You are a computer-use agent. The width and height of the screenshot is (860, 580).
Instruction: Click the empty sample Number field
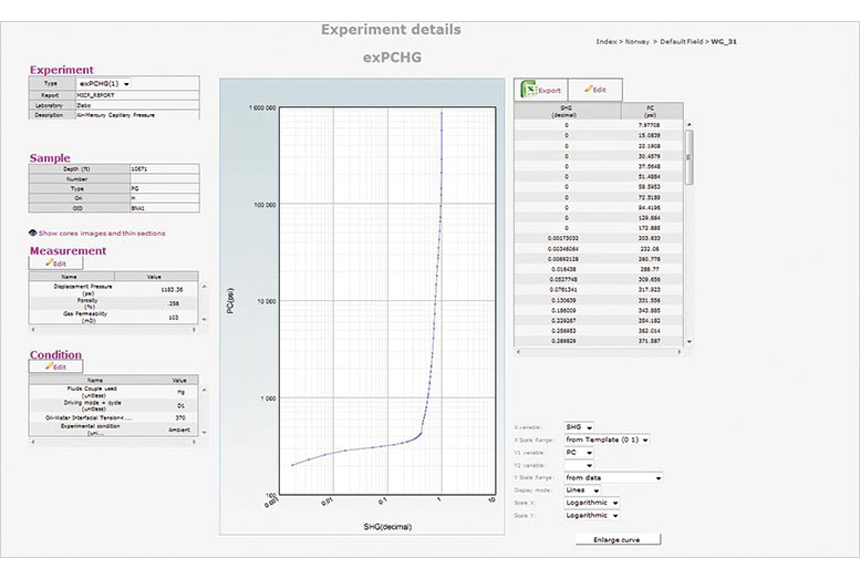click(x=165, y=179)
